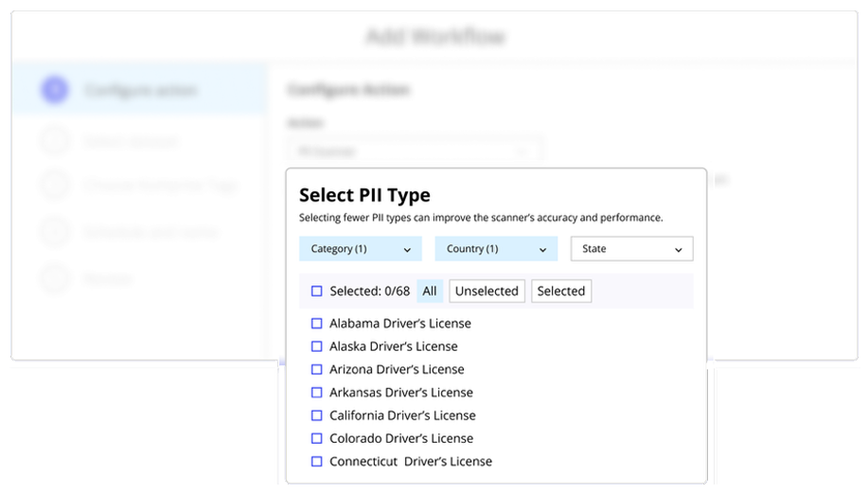Switch to the All filter tab
The width and height of the screenshot is (868, 493).
(430, 291)
